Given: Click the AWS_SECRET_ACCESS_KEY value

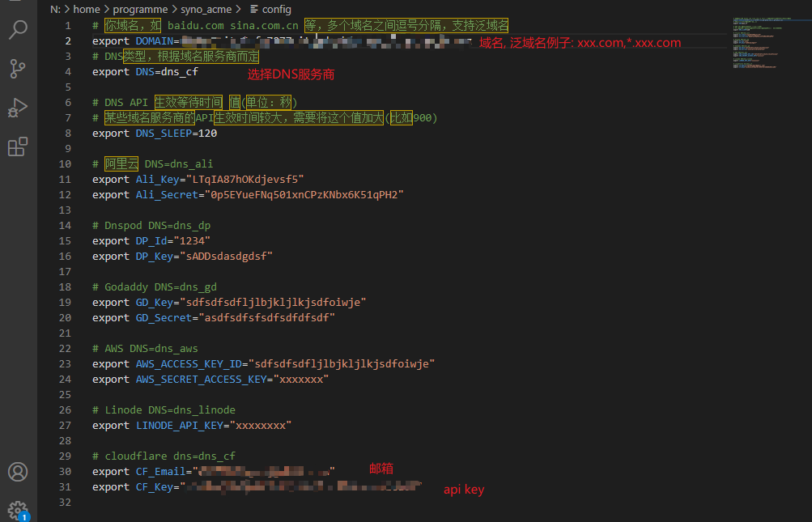Looking at the screenshot, I should coord(303,380).
